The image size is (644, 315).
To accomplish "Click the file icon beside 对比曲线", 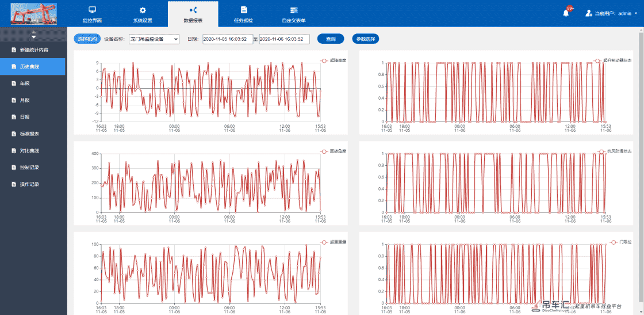I will (x=14, y=150).
